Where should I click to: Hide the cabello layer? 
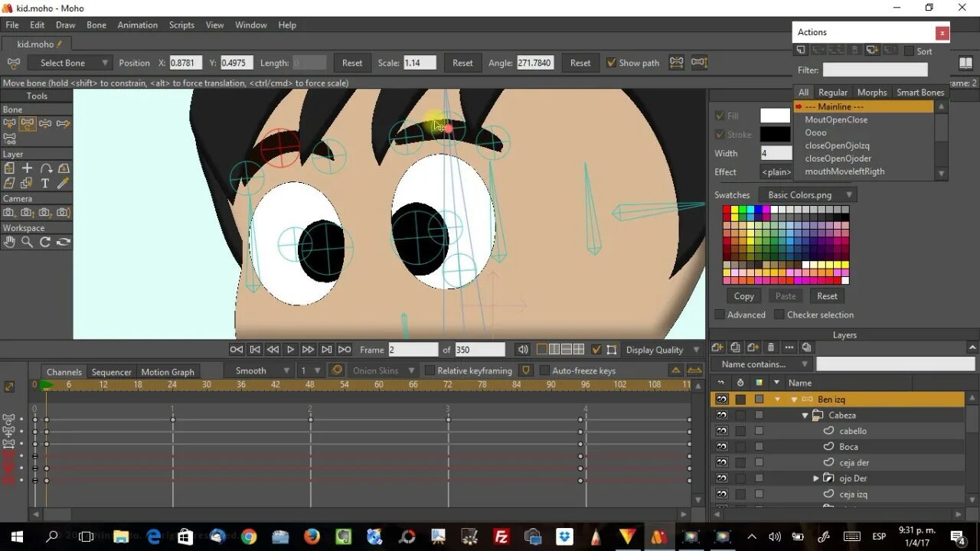(x=721, y=431)
